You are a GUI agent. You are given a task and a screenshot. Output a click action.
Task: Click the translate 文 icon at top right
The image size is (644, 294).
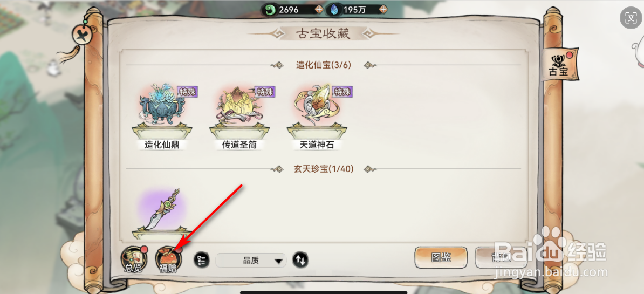tap(631, 18)
